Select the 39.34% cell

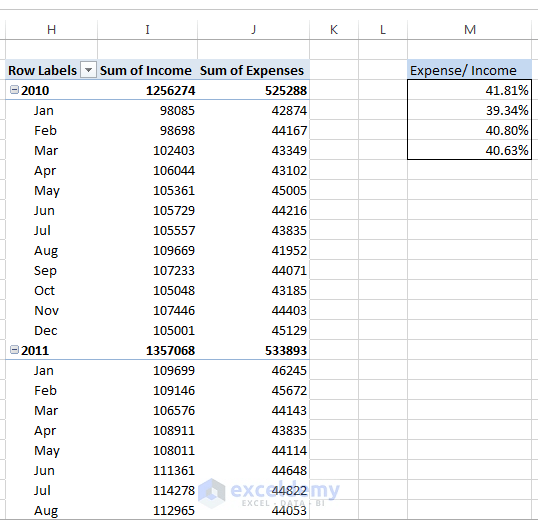pos(470,110)
